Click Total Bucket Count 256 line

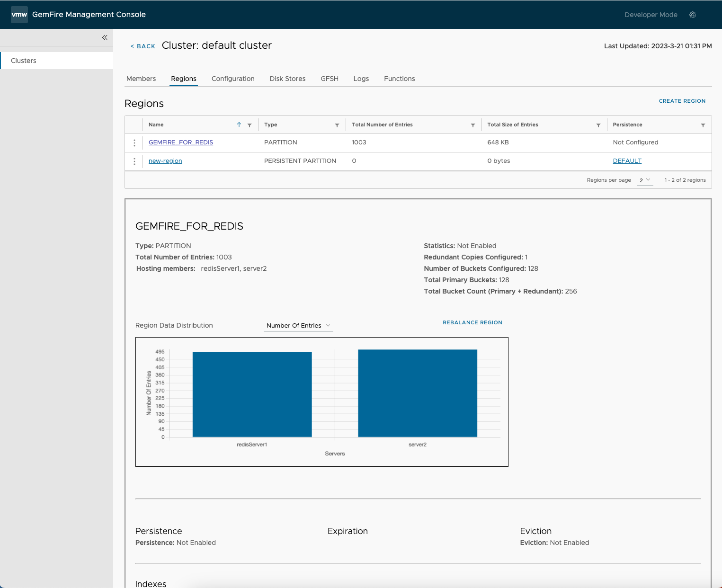pos(500,291)
